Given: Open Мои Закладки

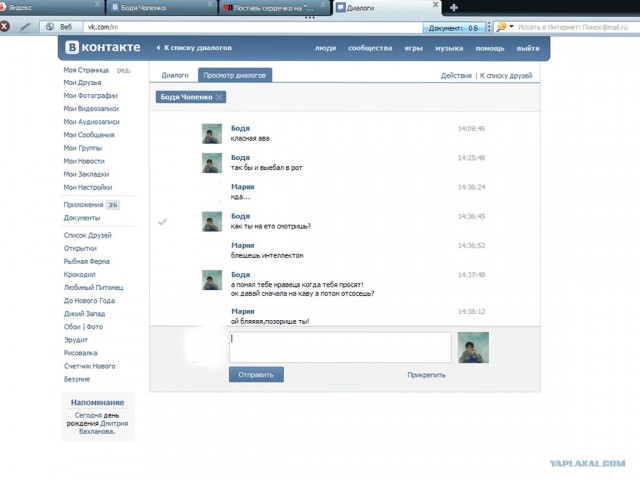Looking at the screenshot, I should coord(86,174).
